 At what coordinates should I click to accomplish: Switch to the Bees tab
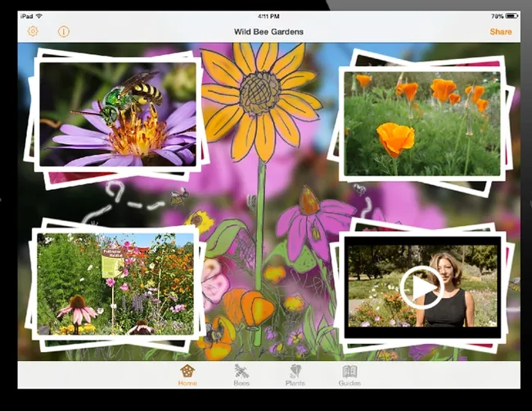(241, 375)
